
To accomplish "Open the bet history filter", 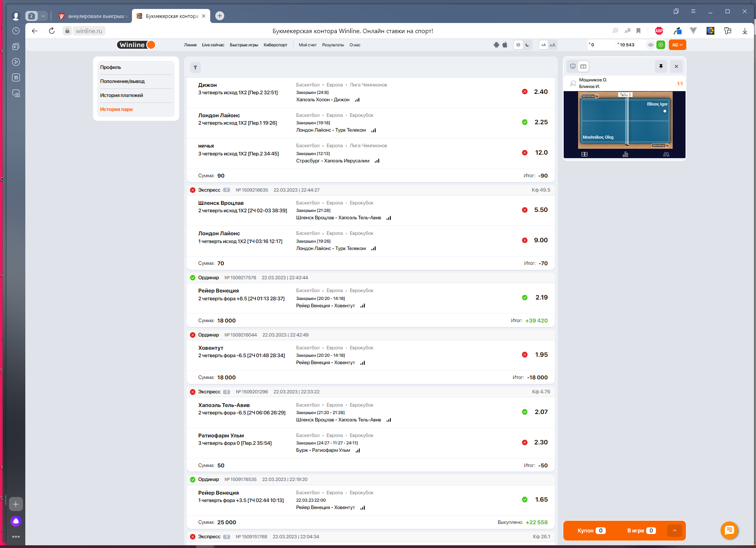I will [195, 67].
